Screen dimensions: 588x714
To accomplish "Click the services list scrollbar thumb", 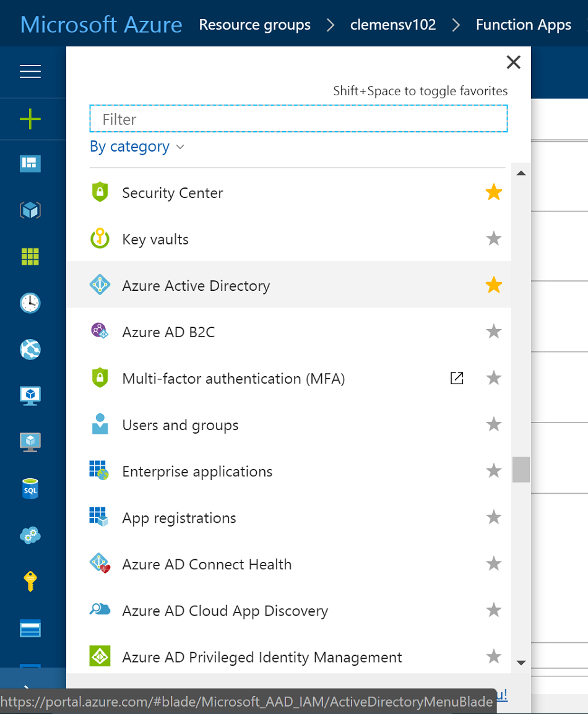I will [521, 470].
